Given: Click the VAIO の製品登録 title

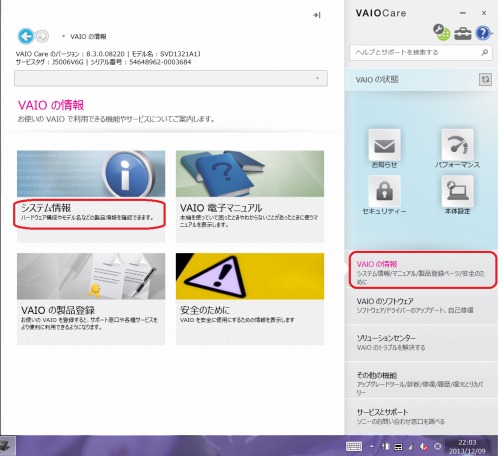Looking at the screenshot, I should pyautogui.click(x=58, y=310).
